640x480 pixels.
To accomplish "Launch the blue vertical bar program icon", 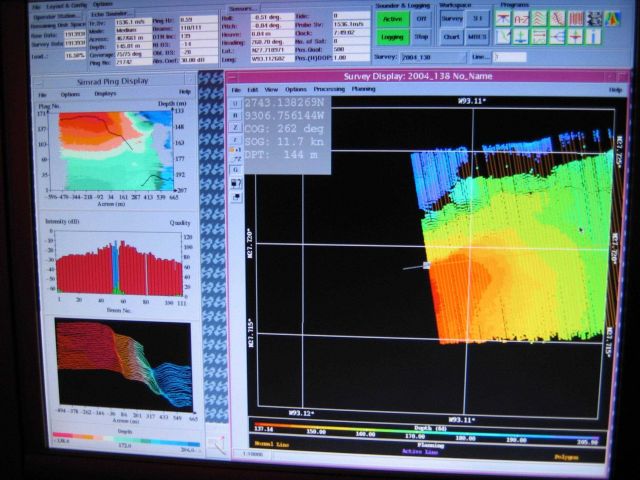I will coord(594,37).
